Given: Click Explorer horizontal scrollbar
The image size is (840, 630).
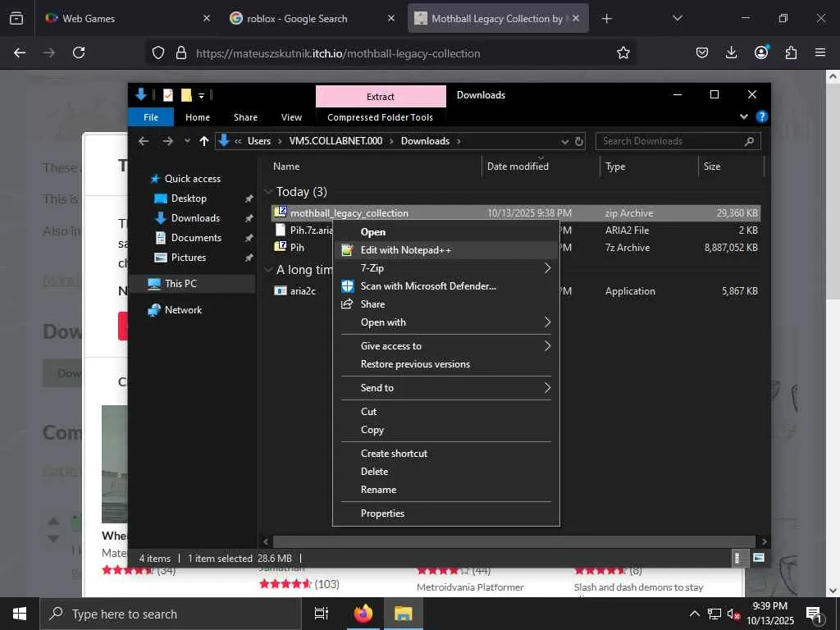Looking at the screenshot, I should (x=514, y=541).
